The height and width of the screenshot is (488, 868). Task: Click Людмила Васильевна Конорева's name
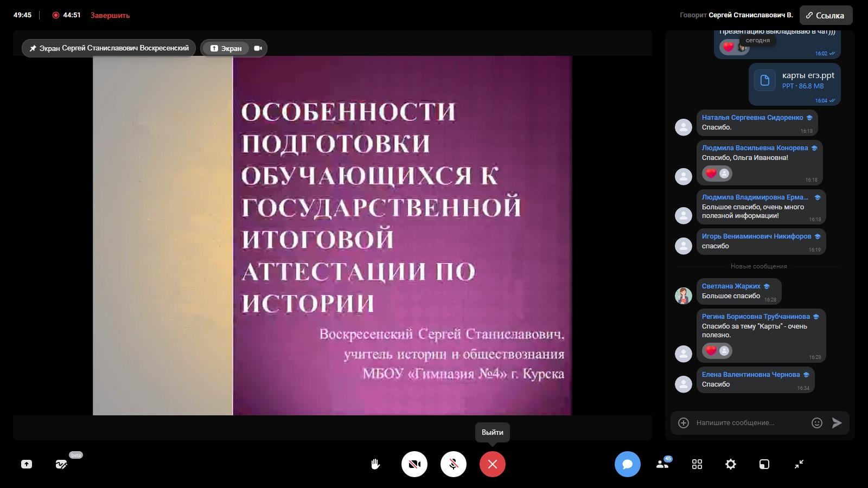point(755,147)
